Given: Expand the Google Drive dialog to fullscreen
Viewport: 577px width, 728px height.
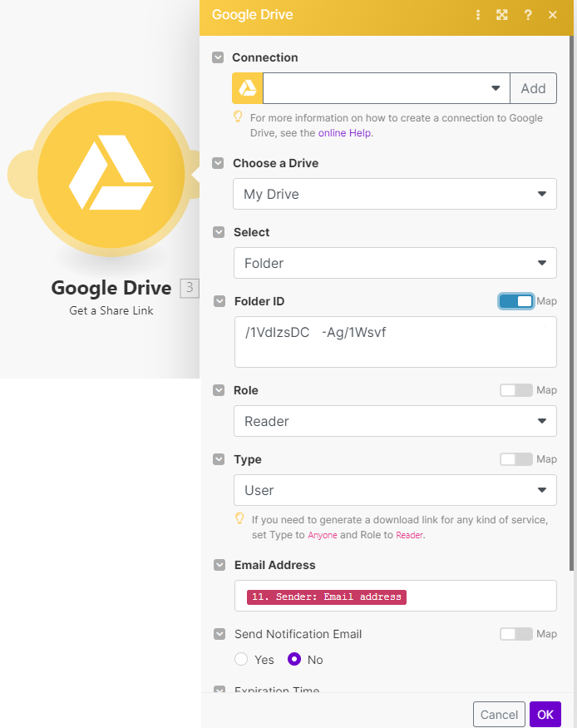Looking at the screenshot, I should tap(502, 15).
